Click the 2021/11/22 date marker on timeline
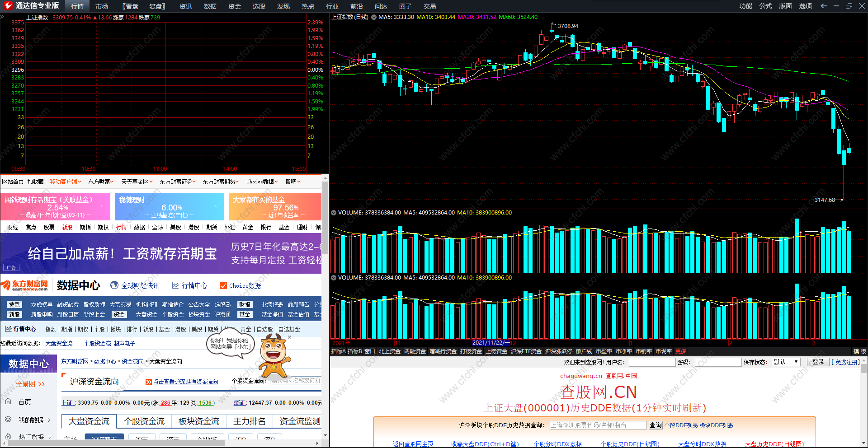Screen dimensions: 868x448 point(491,343)
